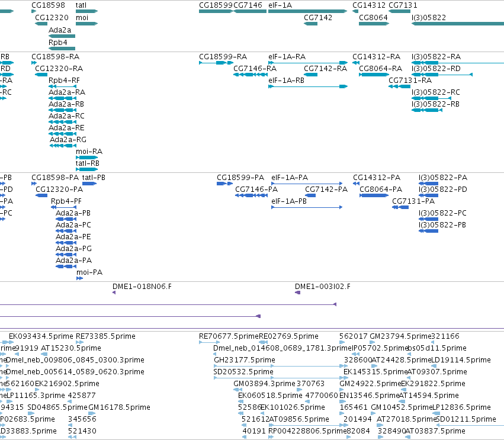Select the CG7146 gene feature
This screenshot has height=440, width=504.
(250, 11)
